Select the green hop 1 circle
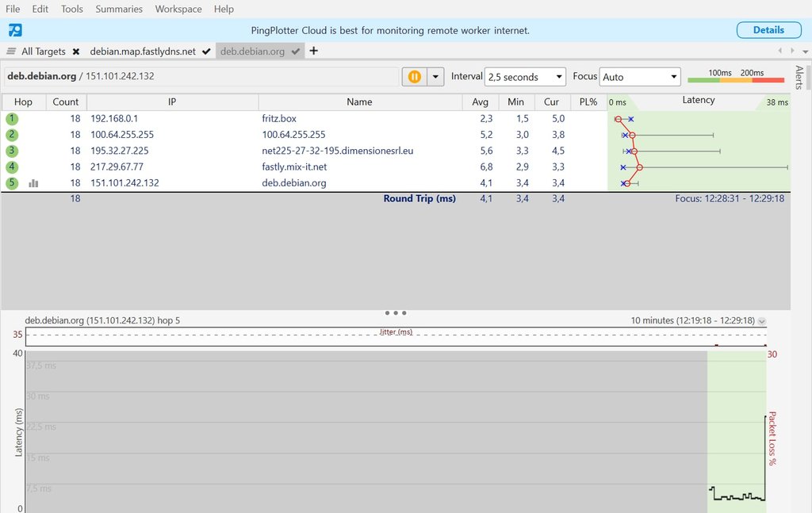 (x=11, y=119)
